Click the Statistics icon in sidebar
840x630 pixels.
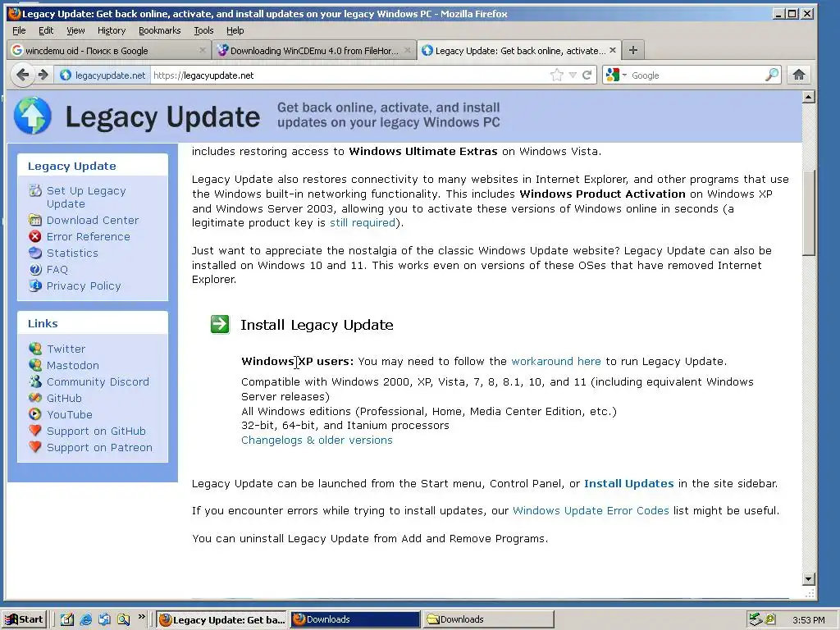point(35,253)
